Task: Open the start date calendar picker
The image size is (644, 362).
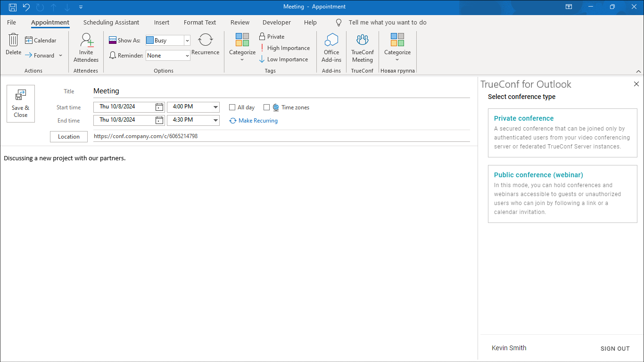Action: tap(159, 107)
